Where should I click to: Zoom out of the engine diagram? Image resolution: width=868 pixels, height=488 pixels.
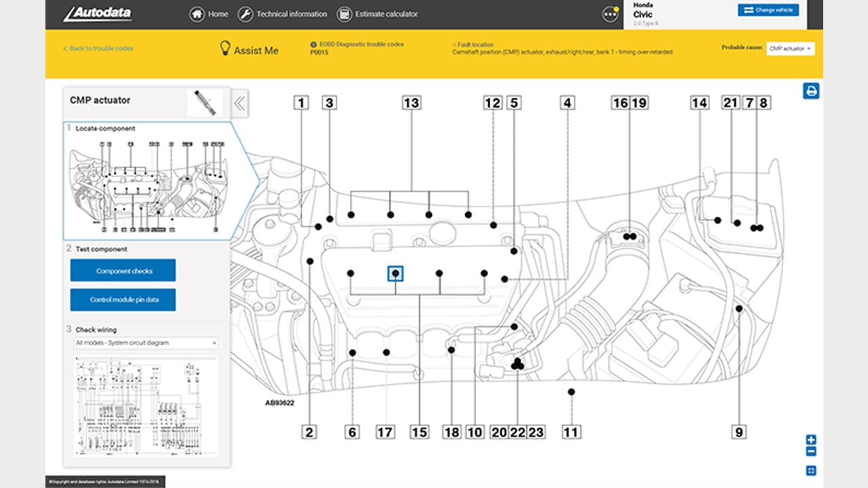(811, 451)
